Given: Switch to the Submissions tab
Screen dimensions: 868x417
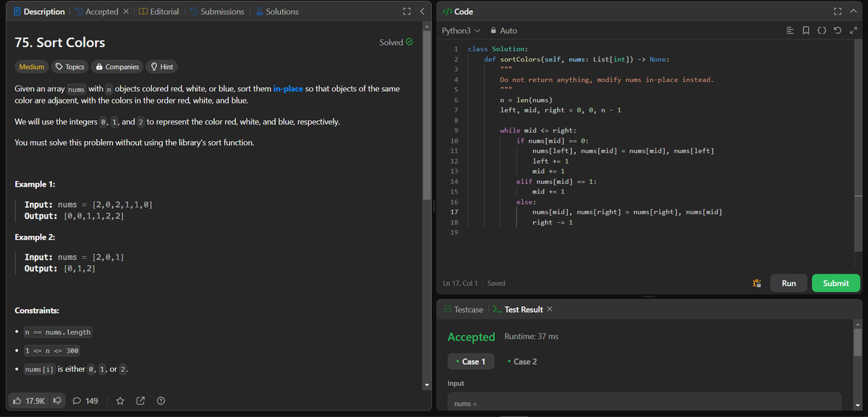Looking at the screenshot, I should [x=216, y=12].
